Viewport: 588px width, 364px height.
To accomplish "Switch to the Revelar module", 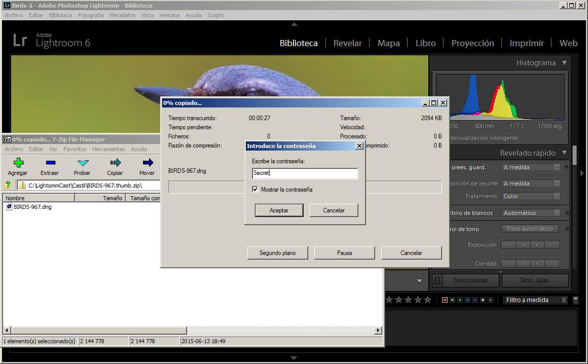I will coord(347,43).
